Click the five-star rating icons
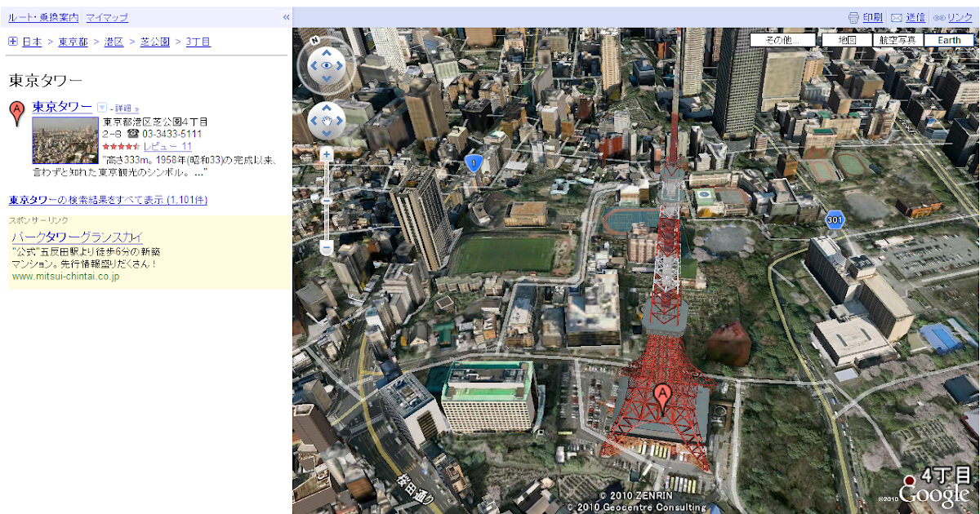Viewport: 980px width, 514px height. click(121, 146)
